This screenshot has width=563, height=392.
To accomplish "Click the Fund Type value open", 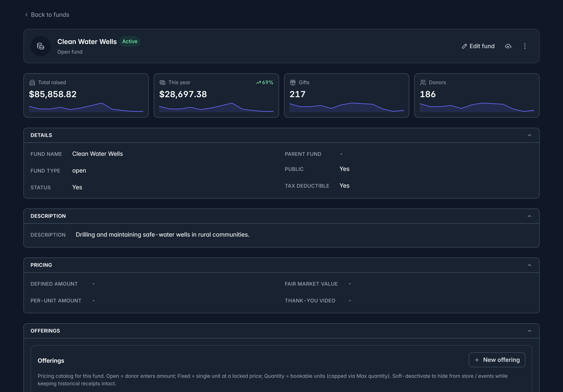I will pyautogui.click(x=79, y=171).
